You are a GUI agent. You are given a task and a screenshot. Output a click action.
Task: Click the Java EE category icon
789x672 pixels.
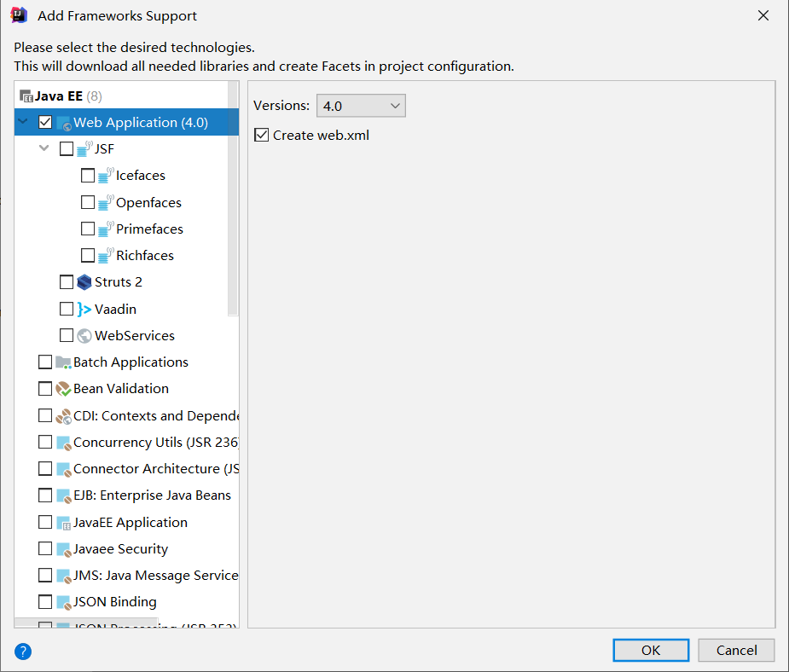(x=26, y=96)
